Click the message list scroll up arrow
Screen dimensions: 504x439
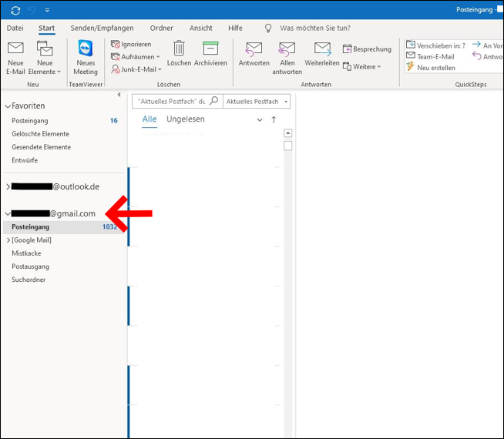(288, 133)
